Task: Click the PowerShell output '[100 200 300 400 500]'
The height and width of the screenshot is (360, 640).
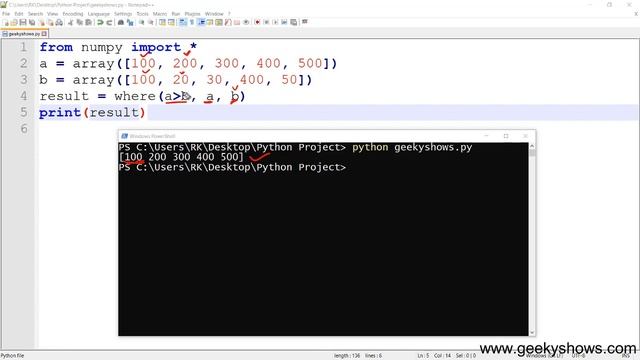Action: coord(181,157)
